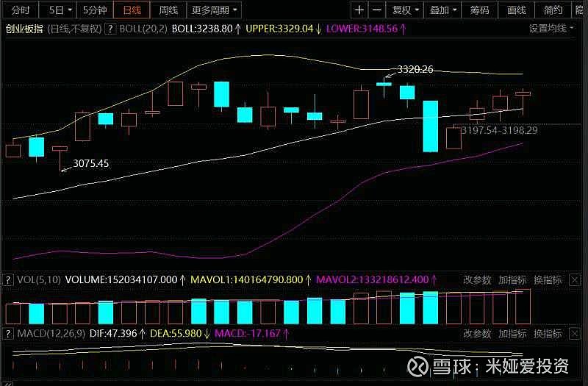
Task: Switch to the 周线 weekly tab
Action: click(x=168, y=10)
